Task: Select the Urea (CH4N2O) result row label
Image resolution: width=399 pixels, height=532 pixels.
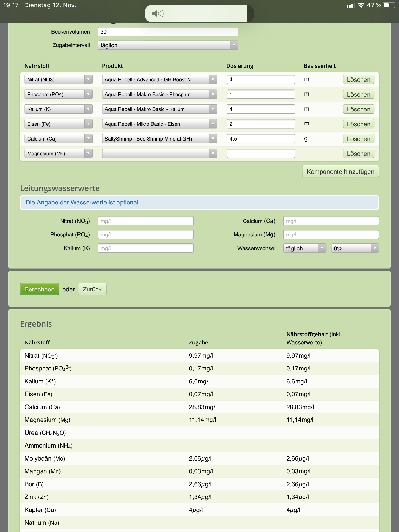Action: click(45, 433)
